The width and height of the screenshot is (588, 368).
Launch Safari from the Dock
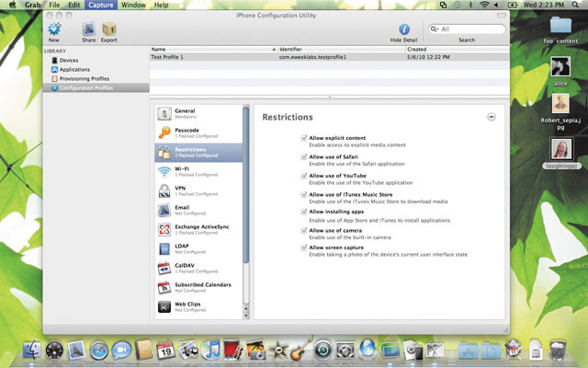(x=99, y=351)
